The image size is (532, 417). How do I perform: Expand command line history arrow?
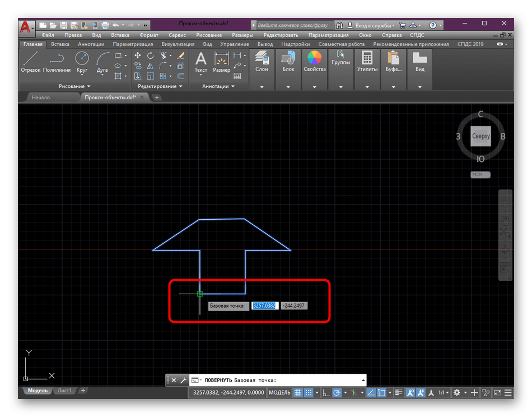363,380
